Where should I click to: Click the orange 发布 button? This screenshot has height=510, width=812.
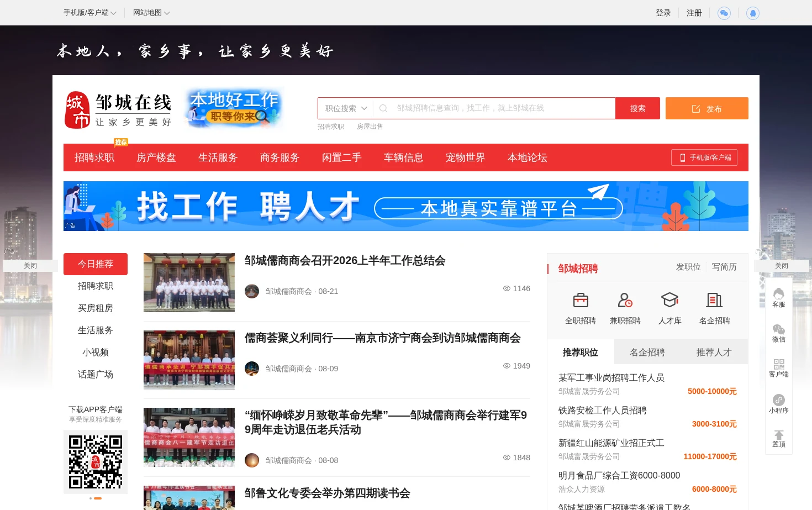point(707,108)
